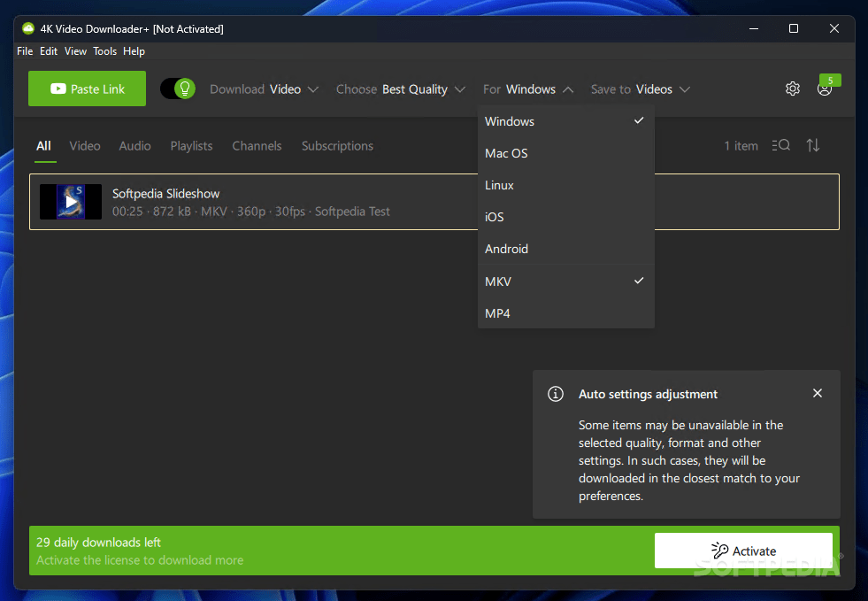The image size is (868, 601).
Task: Expand the Download Video dropdown
Action: click(x=264, y=89)
